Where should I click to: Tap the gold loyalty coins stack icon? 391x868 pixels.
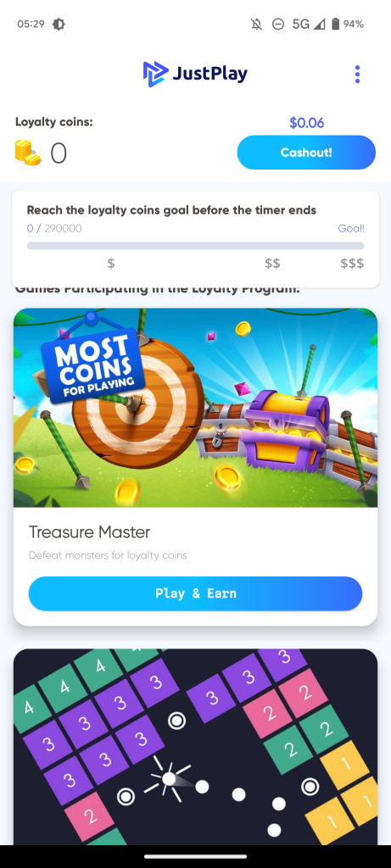[x=28, y=153]
